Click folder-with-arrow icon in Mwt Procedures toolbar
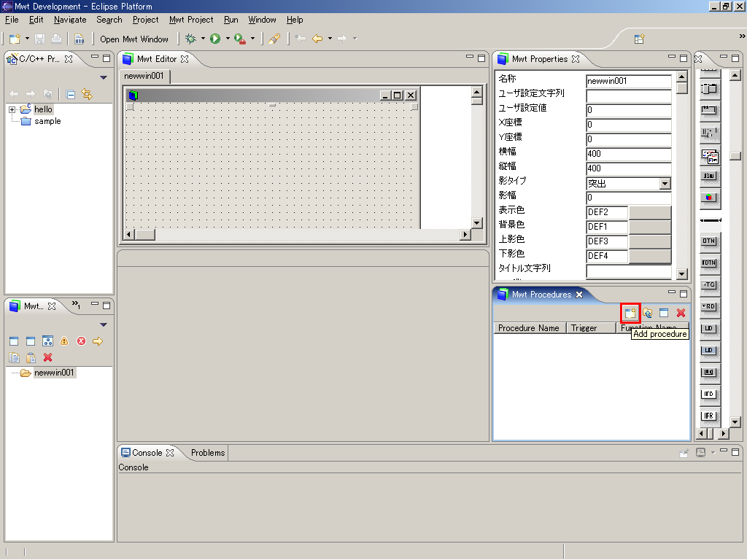Image resolution: width=747 pixels, height=560 pixels. pos(648,313)
